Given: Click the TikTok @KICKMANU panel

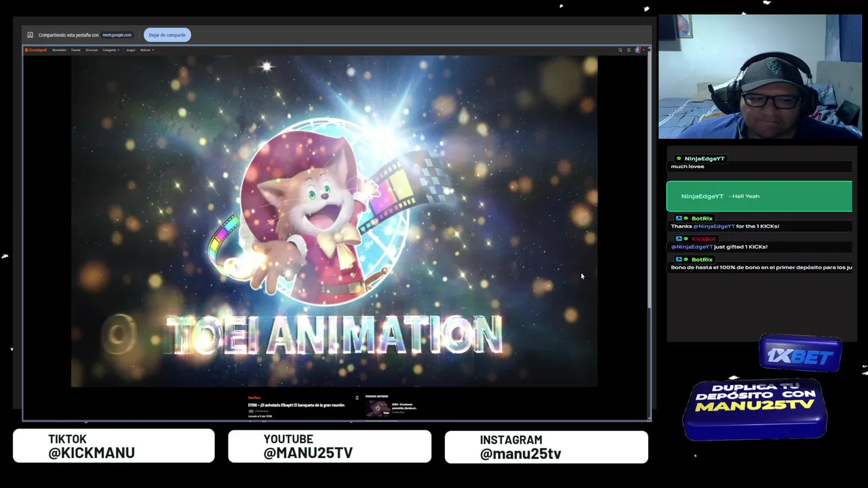Looking at the screenshot, I should pyautogui.click(x=113, y=446).
